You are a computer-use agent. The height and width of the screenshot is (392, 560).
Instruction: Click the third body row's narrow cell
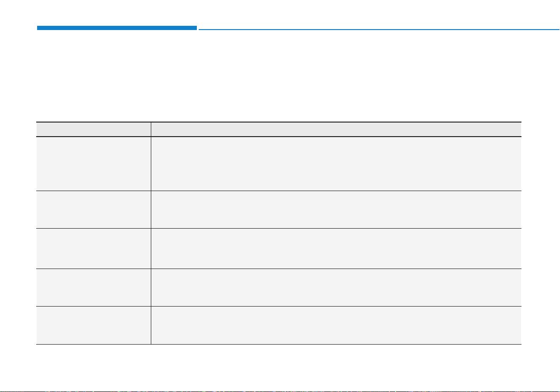point(93,248)
